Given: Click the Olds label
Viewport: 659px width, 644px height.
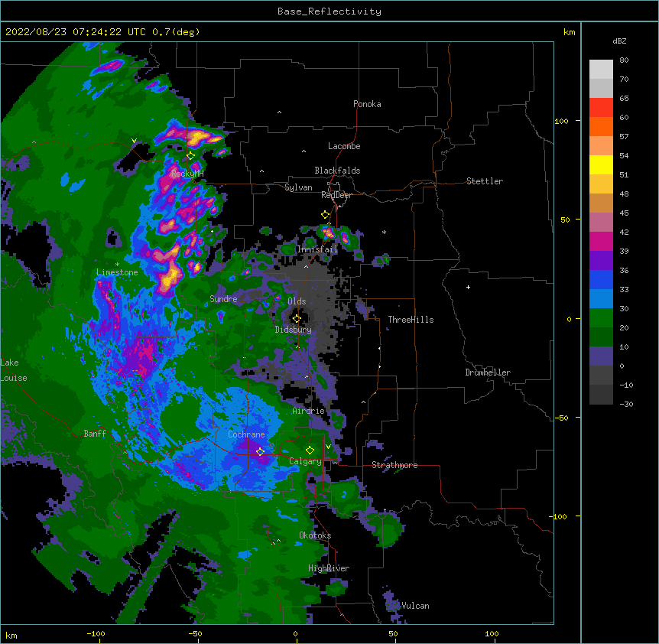Looking at the screenshot, I should coord(297,301).
